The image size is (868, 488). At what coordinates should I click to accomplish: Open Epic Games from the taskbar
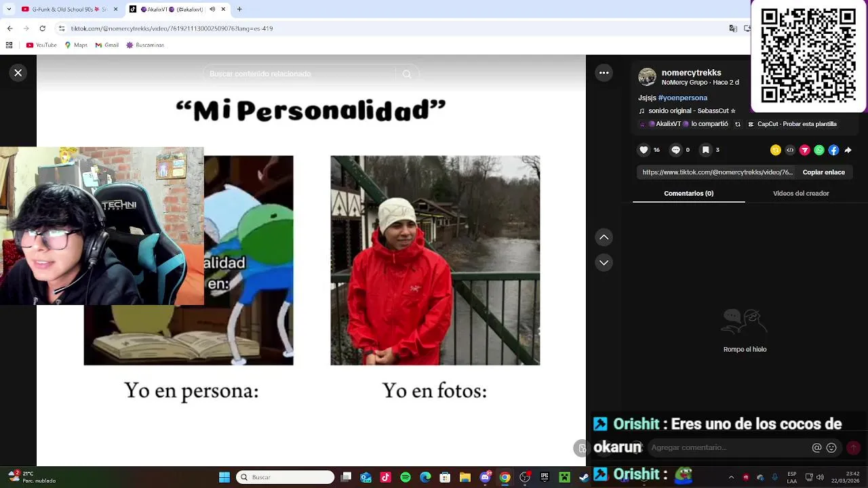(x=545, y=477)
